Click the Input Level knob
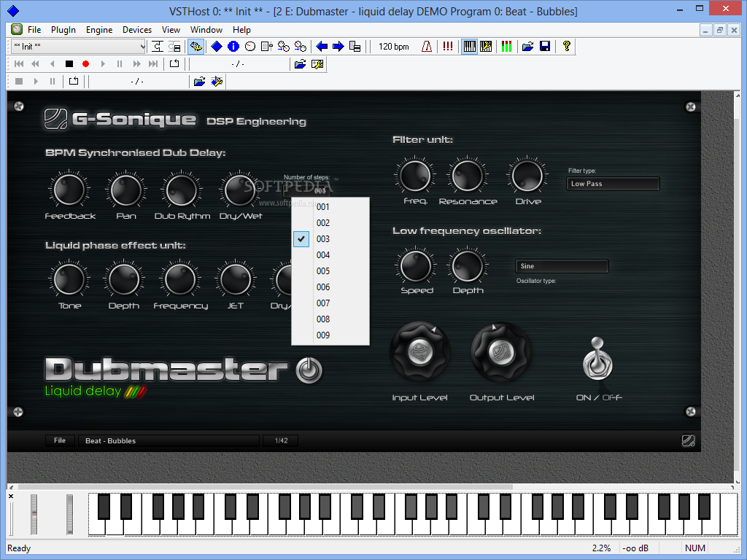Viewport: 747px width, 560px height. (420, 352)
